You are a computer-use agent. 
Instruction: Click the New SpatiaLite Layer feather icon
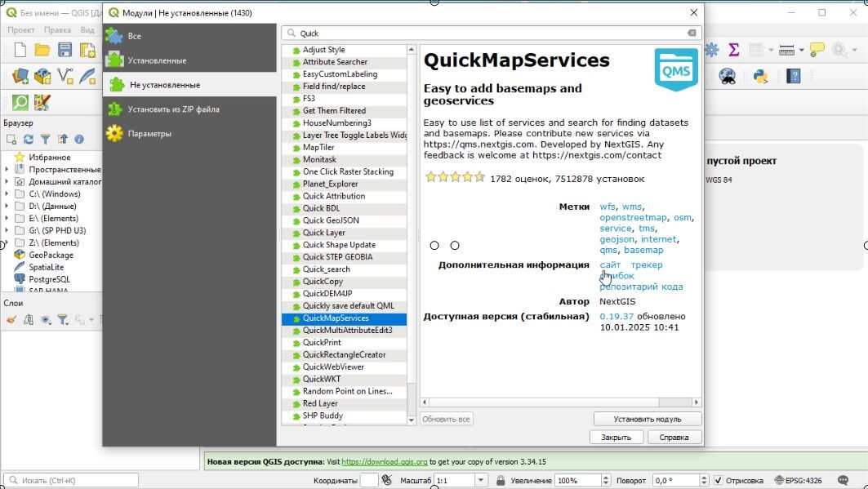(87, 76)
